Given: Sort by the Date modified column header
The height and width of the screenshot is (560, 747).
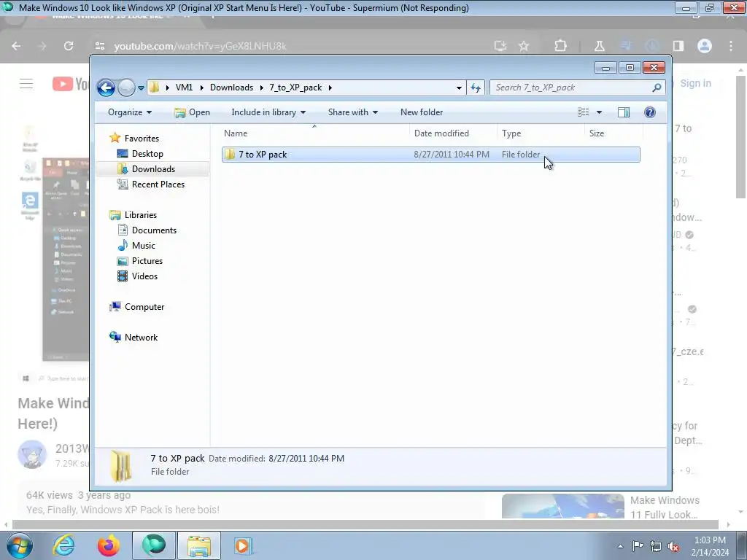Looking at the screenshot, I should 453,134.
